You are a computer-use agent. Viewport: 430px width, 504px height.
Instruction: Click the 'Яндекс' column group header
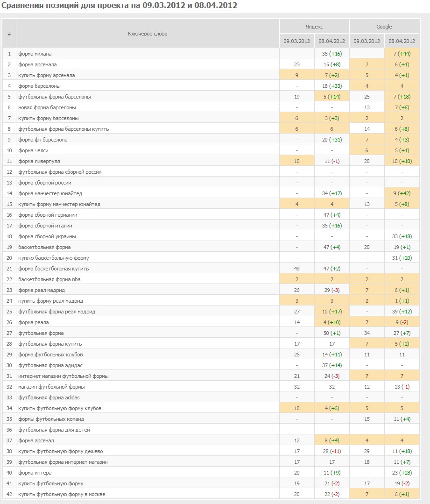(314, 27)
